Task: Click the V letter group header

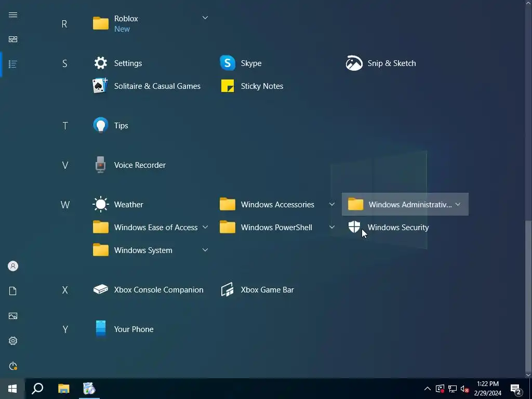Action: pyautogui.click(x=65, y=165)
